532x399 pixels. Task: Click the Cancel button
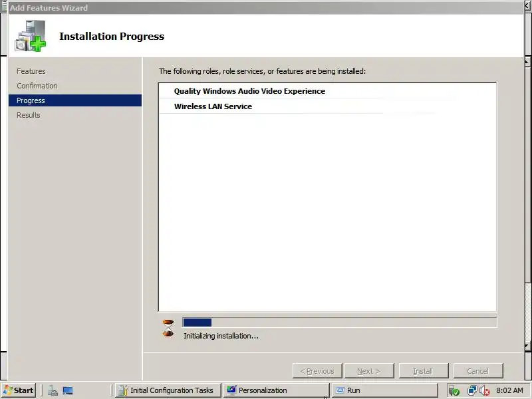pyautogui.click(x=478, y=371)
